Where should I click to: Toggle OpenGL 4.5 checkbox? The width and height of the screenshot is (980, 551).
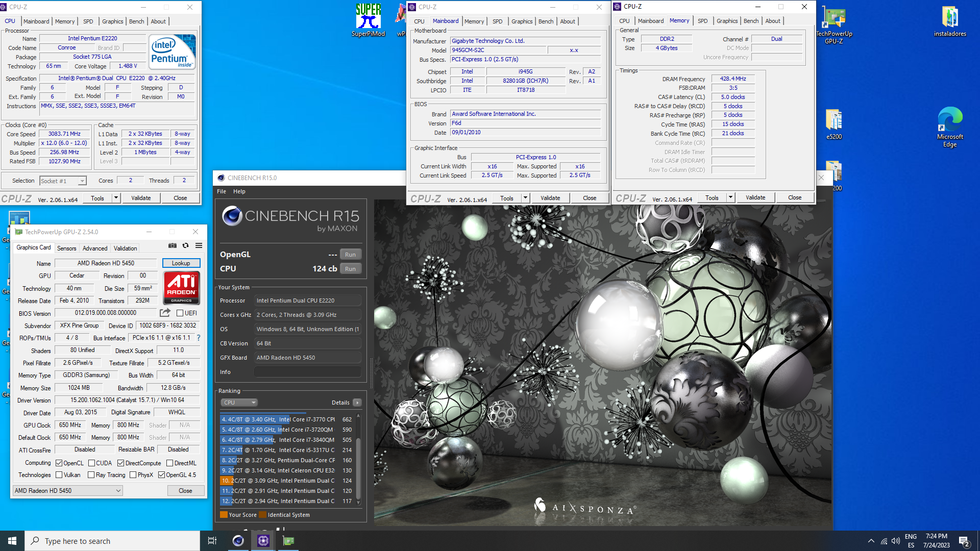coord(162,475)
